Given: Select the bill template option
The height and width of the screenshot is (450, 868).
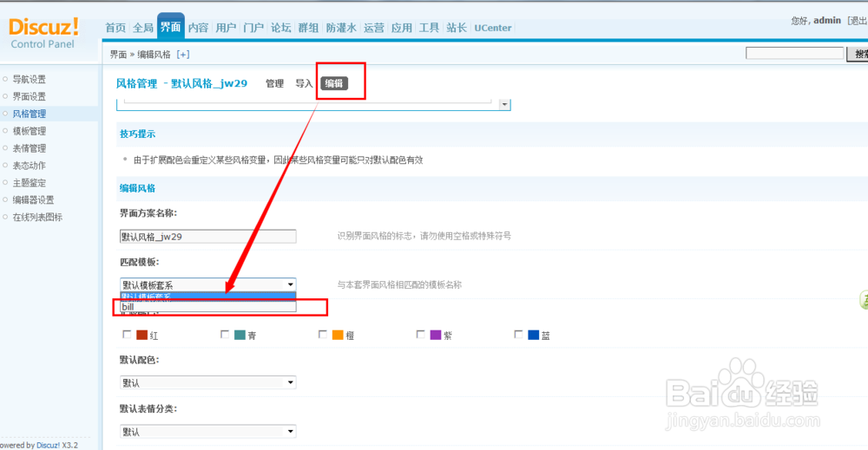Looking at the screenshot, I should pos(207,306).
